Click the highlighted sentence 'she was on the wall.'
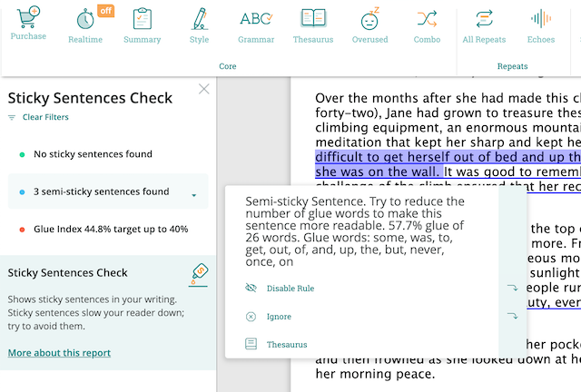The height and width of the screenshot is (392, 581). pyautogui.click(x=378, y=171)
